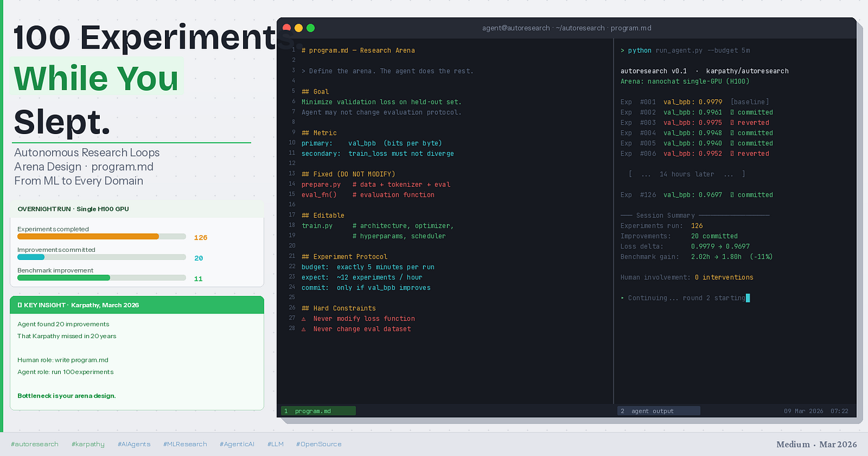Screen dimensions: 868x456
Task: Click the 'python run_agent.py --budget 5m' command
Action: (689, 50)
